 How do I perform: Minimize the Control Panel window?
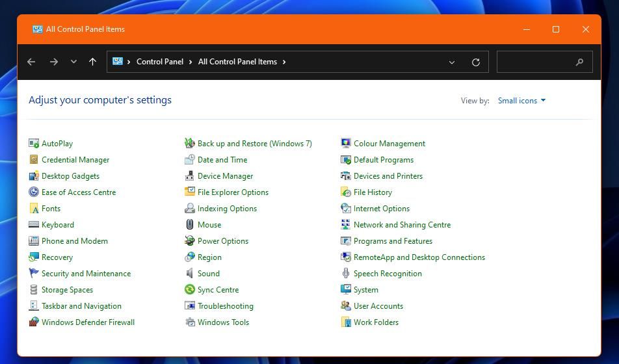(x=527, y=29)
